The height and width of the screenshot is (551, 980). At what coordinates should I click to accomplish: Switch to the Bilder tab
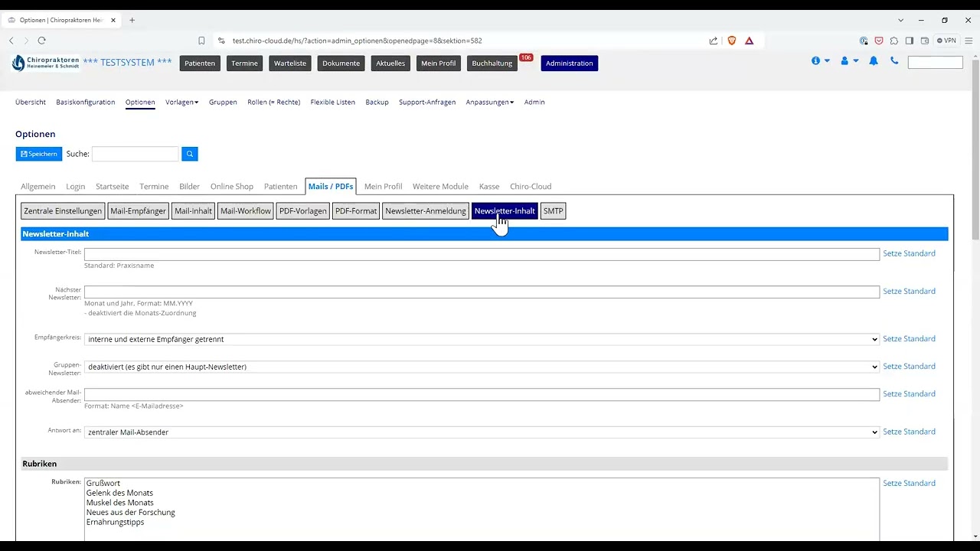click(189, 186)
